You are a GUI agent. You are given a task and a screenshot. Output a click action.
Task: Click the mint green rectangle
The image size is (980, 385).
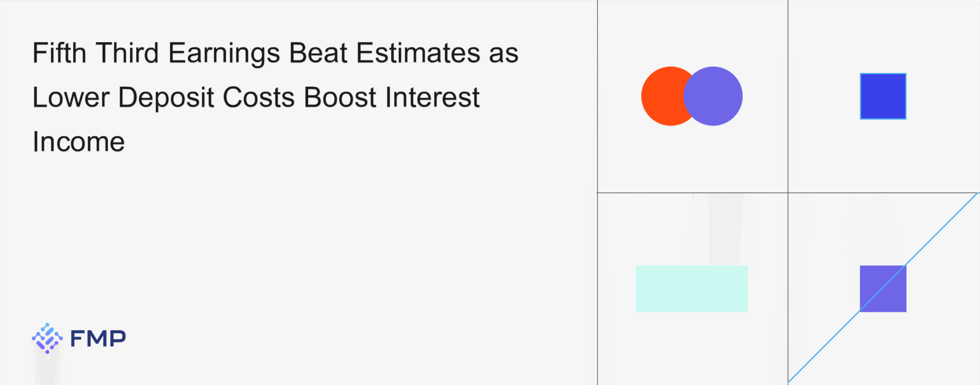click(x=692, y=288)
